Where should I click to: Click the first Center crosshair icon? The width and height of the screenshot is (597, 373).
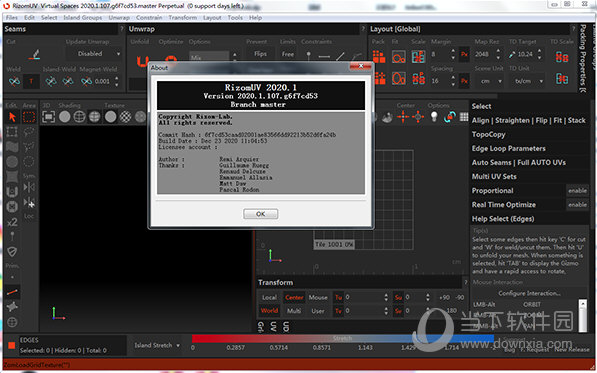[403, 117]
